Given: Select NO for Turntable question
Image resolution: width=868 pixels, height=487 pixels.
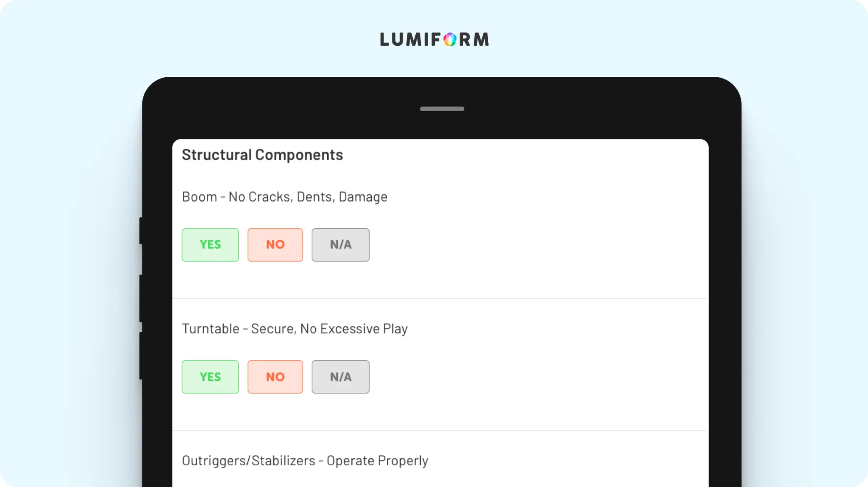Looking at the screenshot, I should click(275, 377).
